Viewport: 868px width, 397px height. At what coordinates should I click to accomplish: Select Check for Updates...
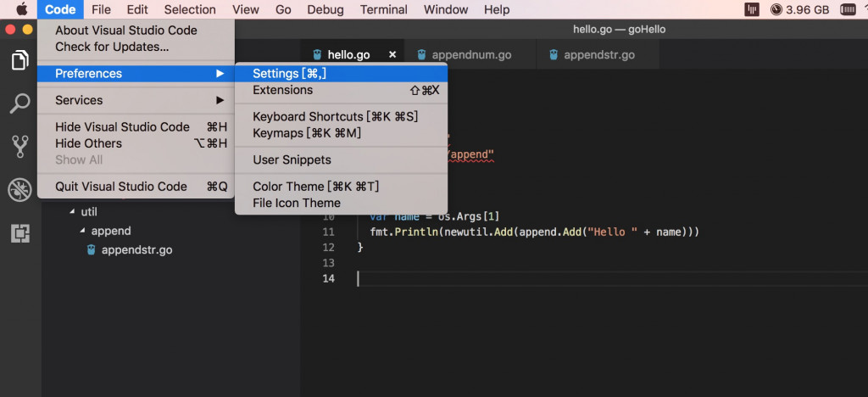pos(136,47)
